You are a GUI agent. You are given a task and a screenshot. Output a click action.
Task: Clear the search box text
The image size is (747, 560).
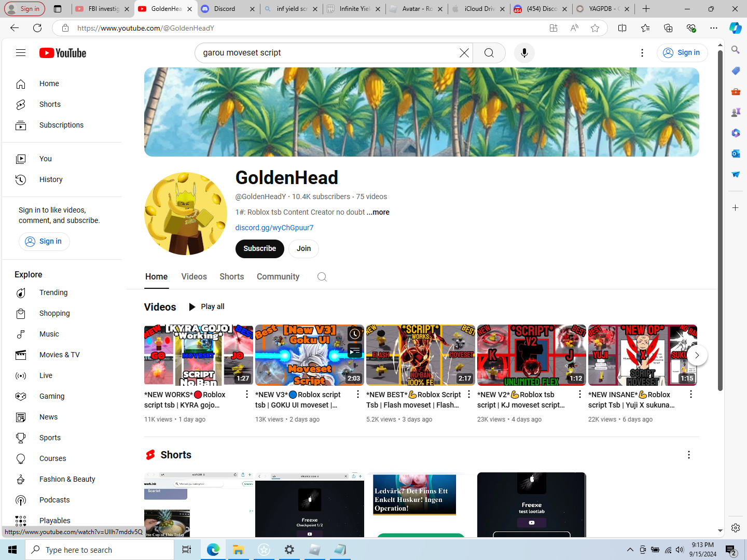(464, 53)
